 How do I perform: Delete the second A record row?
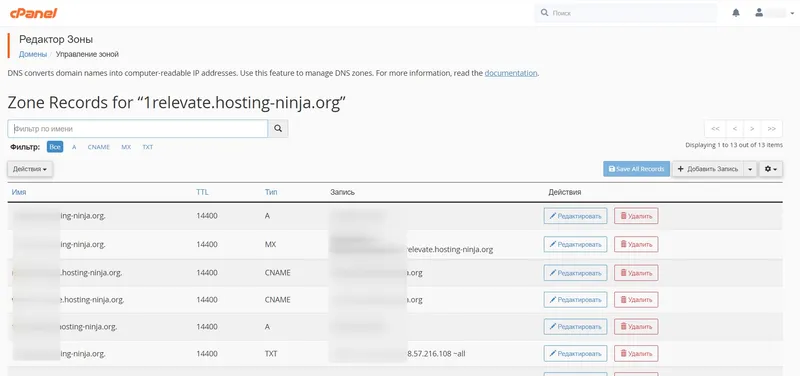(x=636, y=327)
